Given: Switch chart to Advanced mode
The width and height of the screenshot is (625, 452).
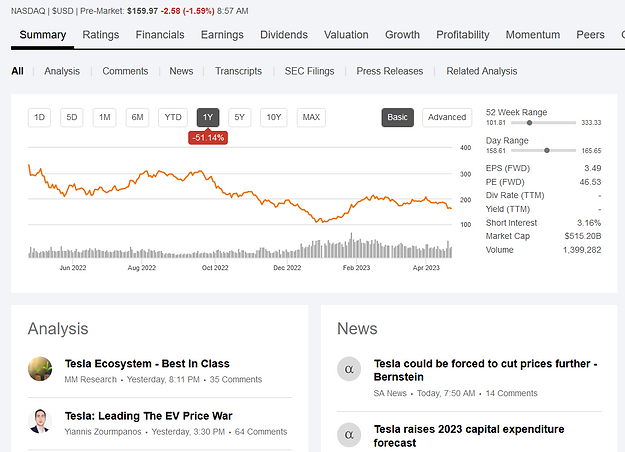Looking at the screenshot, I should pos(447,117).
